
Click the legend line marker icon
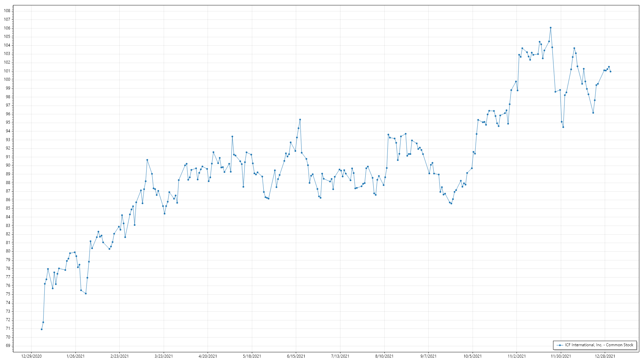pyautogui.click(x=560, y=345)
